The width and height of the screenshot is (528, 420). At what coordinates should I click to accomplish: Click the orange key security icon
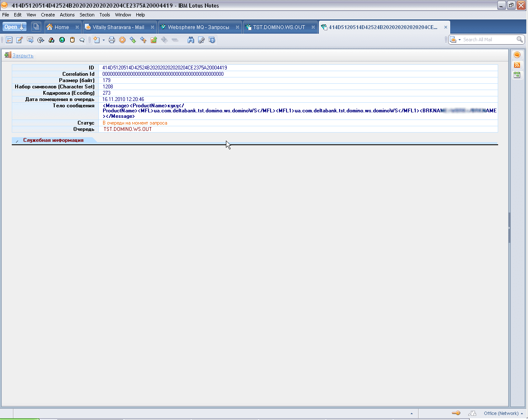click(456, 413)
